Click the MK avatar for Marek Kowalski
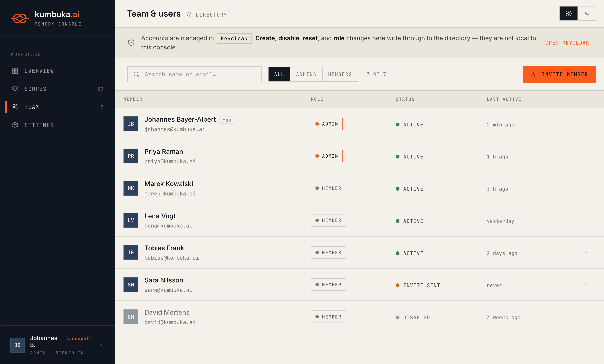 (131, 188)
